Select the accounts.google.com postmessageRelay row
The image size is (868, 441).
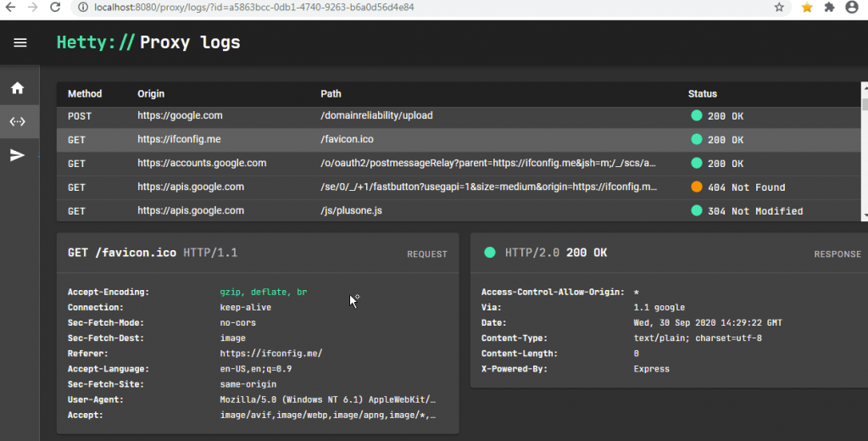459,164
